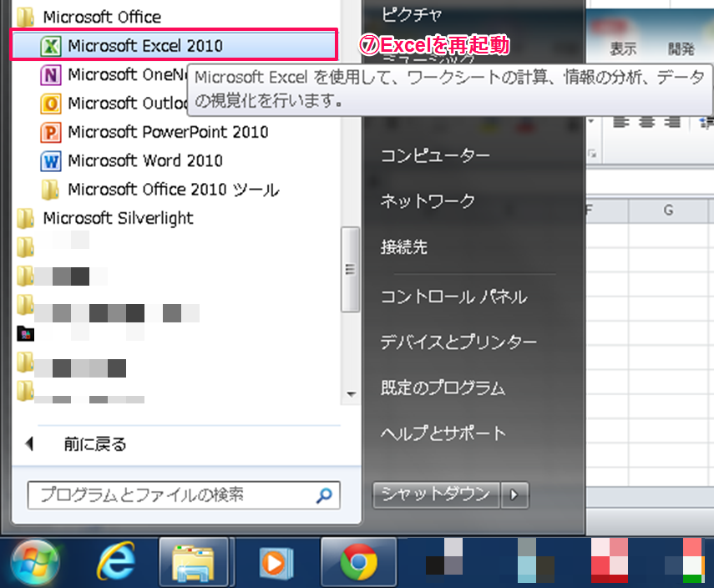Launch Microsoft Excel 2010 from the programs list
Screen dimensions: 714x588
pyautogui.click(x=144, y=45)
